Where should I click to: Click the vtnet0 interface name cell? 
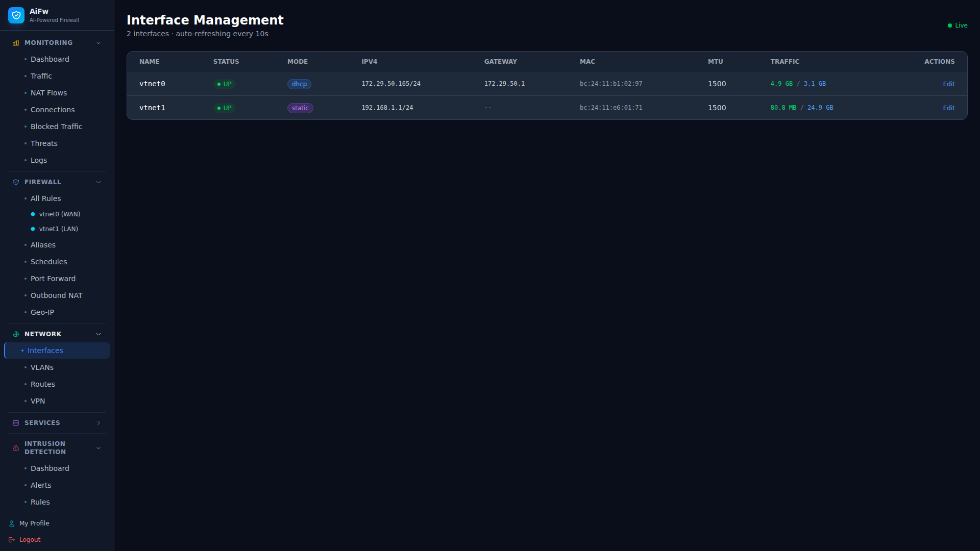click(x=152, y=84)
